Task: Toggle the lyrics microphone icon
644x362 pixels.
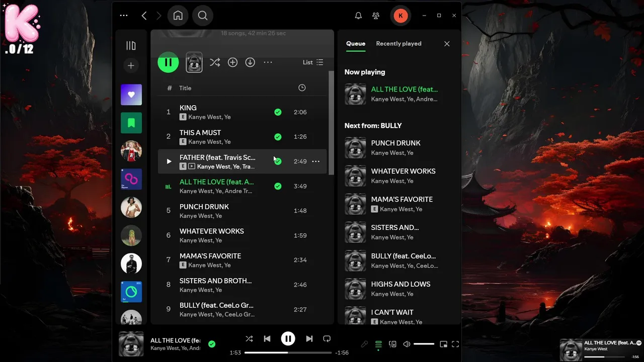Action: coord(364,344)
